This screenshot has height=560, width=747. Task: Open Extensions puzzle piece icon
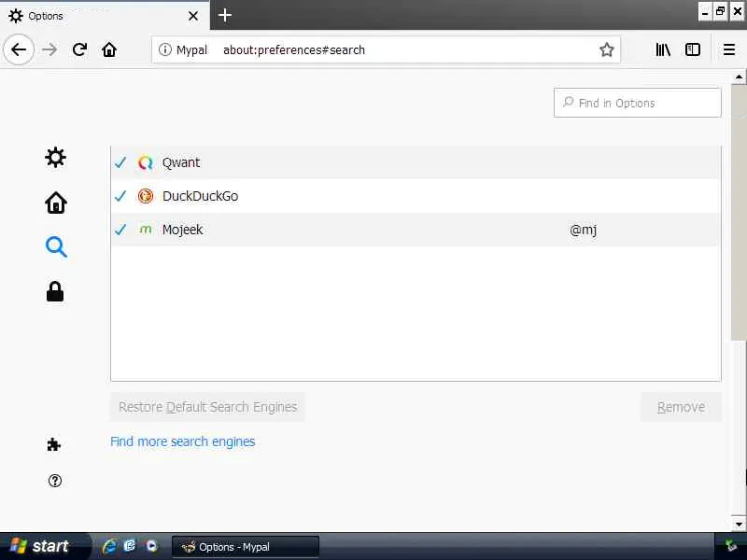coord(54,445)
